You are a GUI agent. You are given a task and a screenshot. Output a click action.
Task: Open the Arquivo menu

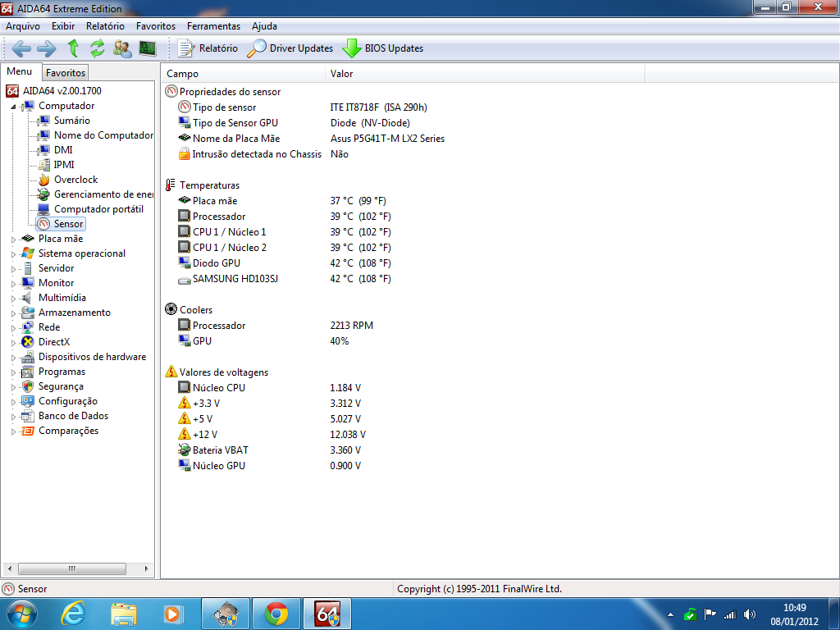[22, 26]
